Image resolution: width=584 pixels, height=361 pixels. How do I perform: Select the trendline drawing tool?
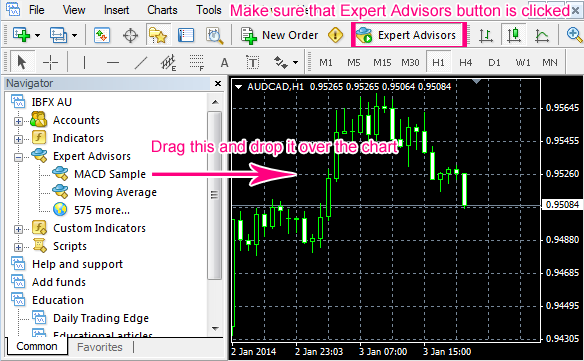(140, 62)
